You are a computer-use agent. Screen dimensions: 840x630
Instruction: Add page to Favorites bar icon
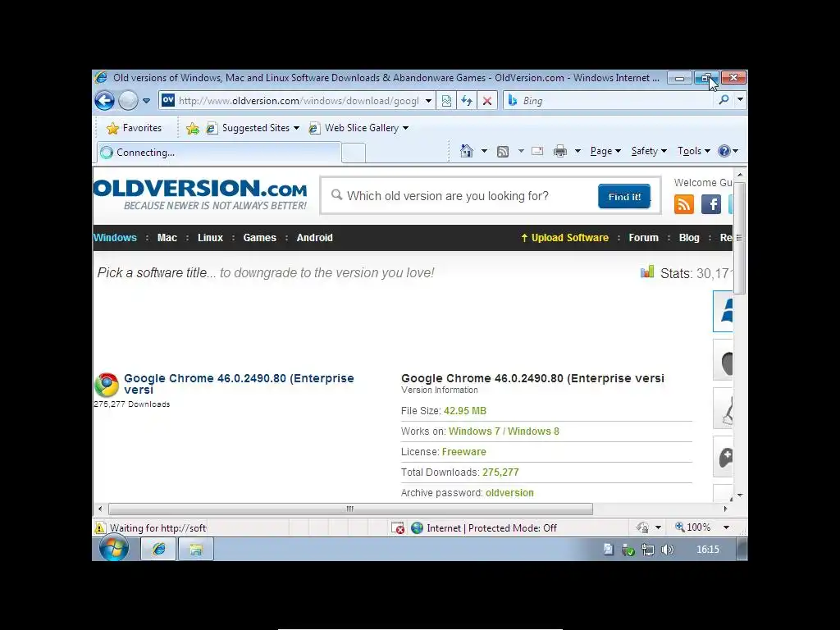coord(192,128)
